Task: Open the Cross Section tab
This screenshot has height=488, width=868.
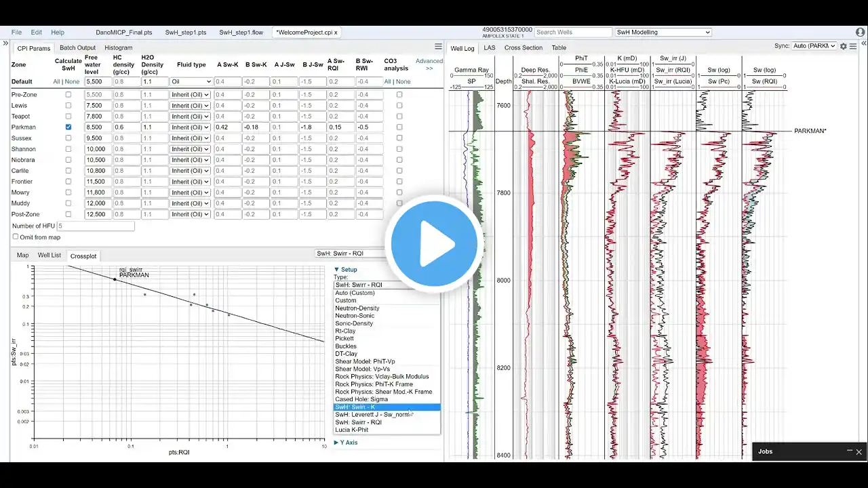Action: pos(524,48)
